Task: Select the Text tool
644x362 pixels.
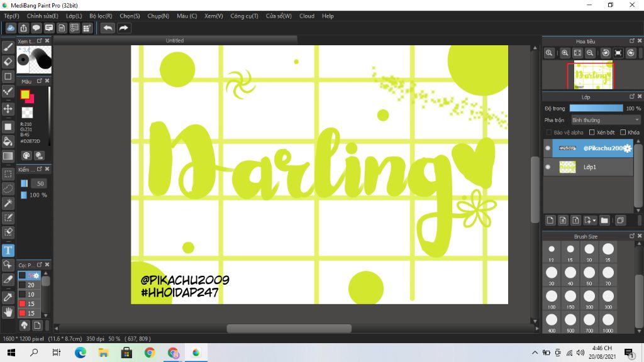Action: (8, 250)
